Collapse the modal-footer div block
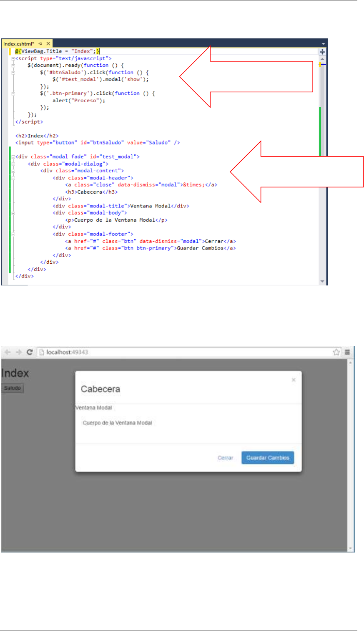The image size is (364, 631). coord(13,234)
